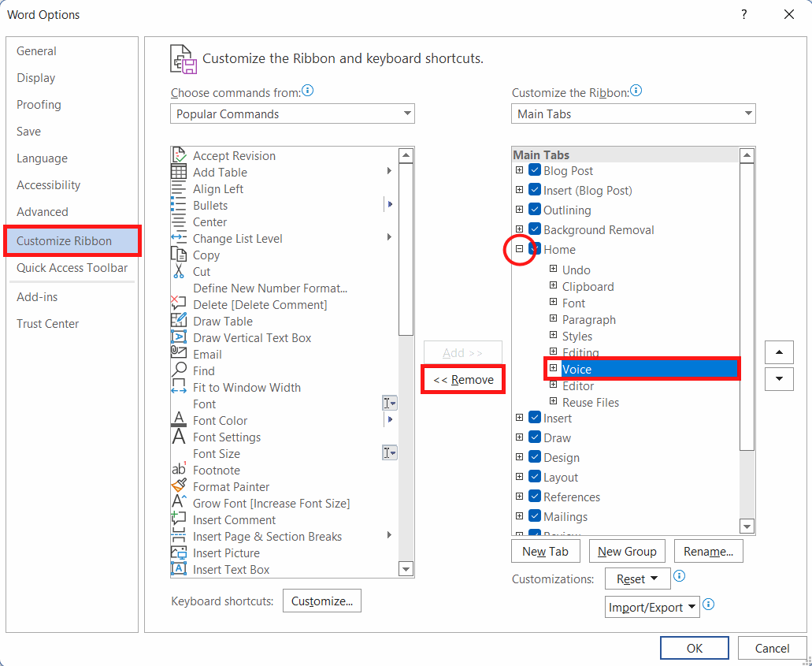
Task: Disable the References tab checkbox
Action: pyautogui.click(x=535, y=496)
